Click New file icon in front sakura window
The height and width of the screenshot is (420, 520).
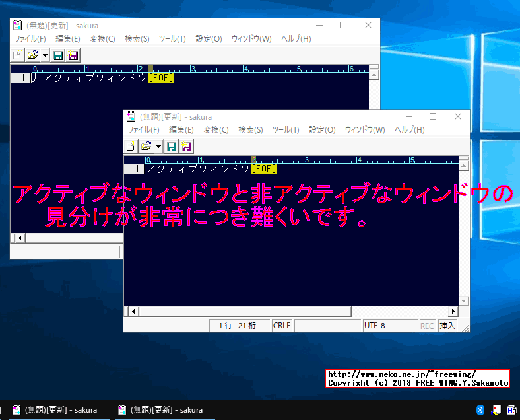131,147
